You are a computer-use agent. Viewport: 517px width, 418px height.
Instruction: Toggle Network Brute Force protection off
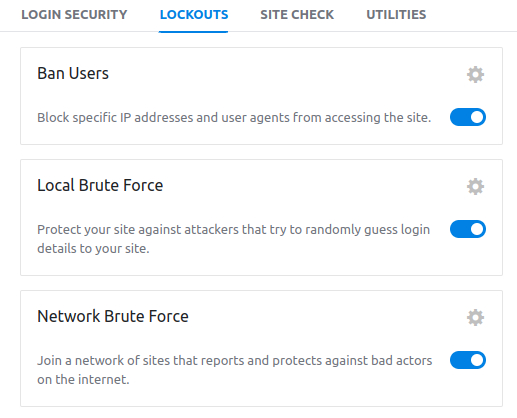tap(468, 360)
